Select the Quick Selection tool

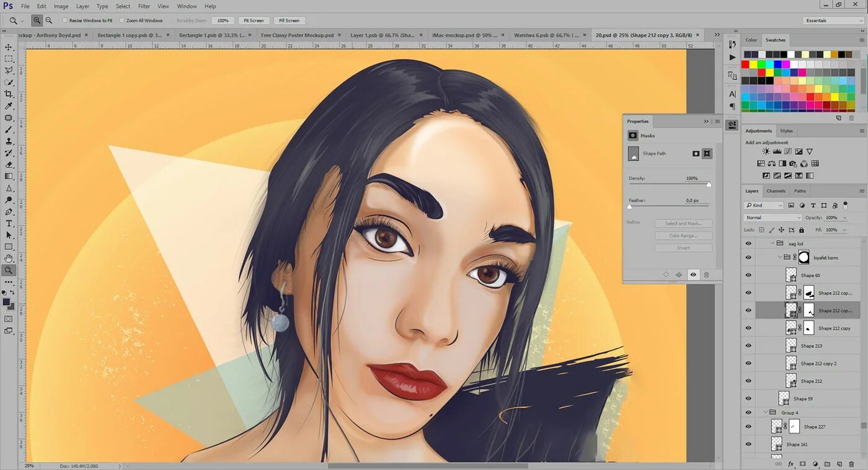point(9,82)
